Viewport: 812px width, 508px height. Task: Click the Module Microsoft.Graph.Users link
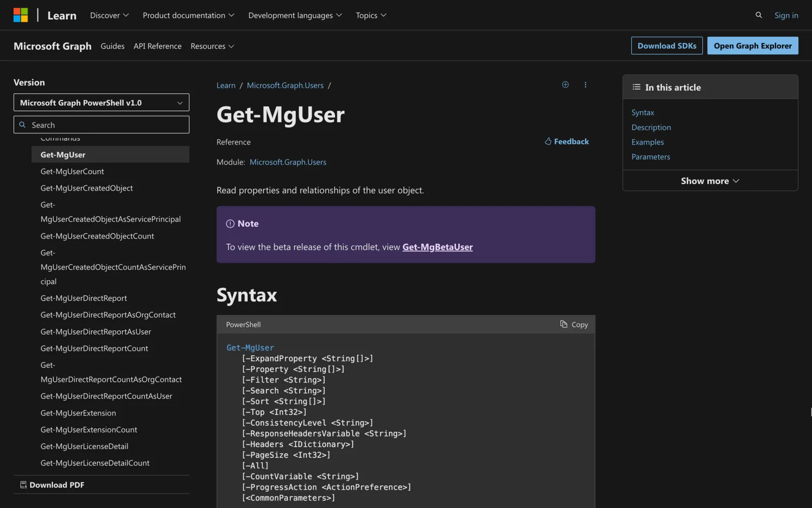point(288,162)
